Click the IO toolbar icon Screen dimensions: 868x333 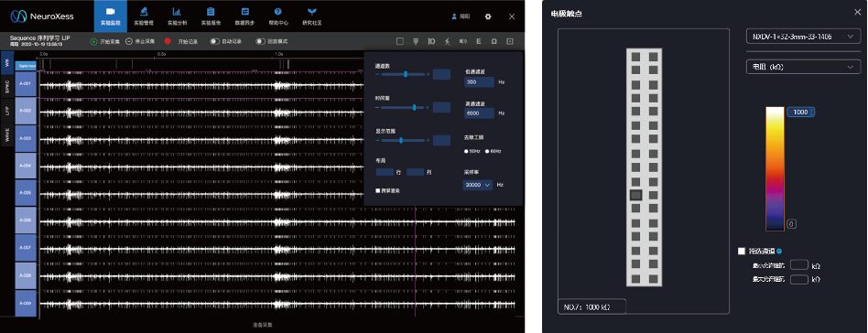(431, 41)
